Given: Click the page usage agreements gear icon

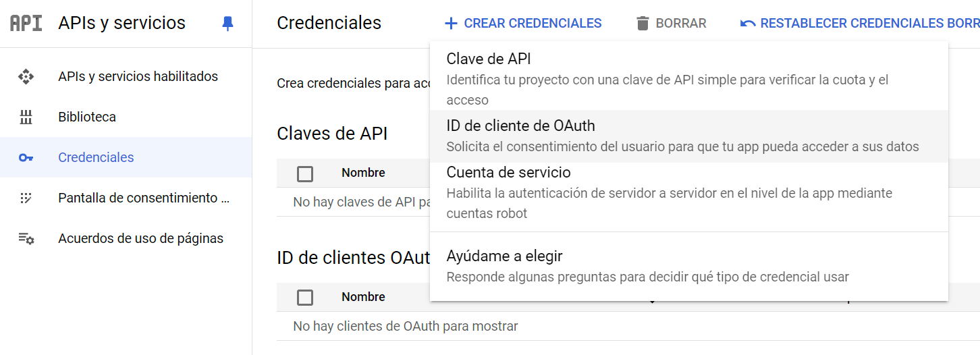Looking at the screenshot, I should pos(26,238).
